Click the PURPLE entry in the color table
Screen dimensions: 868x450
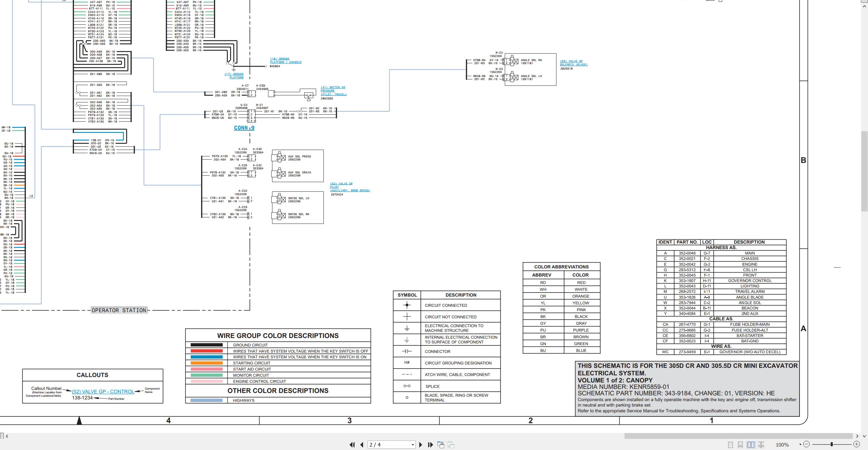coord(581,330)
